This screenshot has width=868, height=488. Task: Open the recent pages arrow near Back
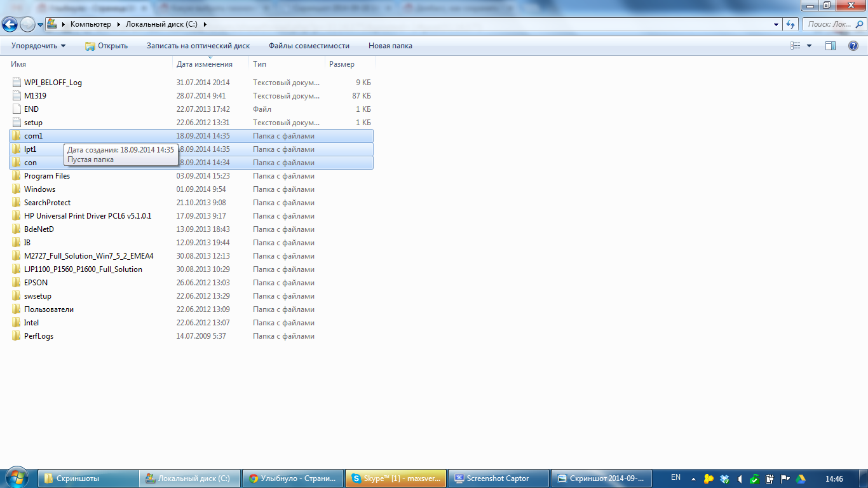click(41, 25)
